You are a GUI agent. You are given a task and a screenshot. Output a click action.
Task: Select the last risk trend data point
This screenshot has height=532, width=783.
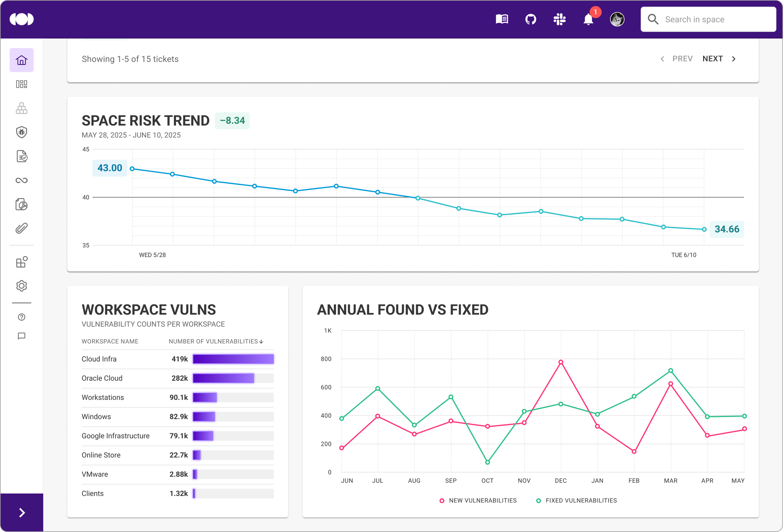(704, 230)
